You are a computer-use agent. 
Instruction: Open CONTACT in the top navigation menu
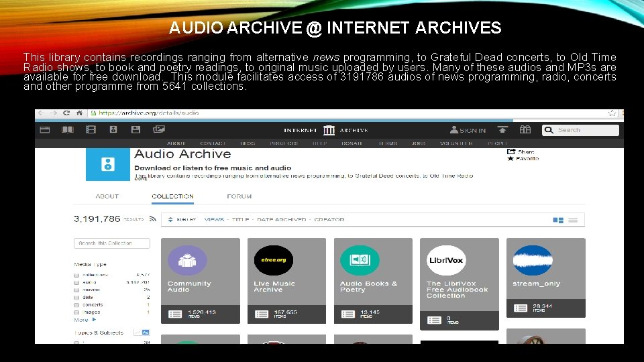point(213,143)
